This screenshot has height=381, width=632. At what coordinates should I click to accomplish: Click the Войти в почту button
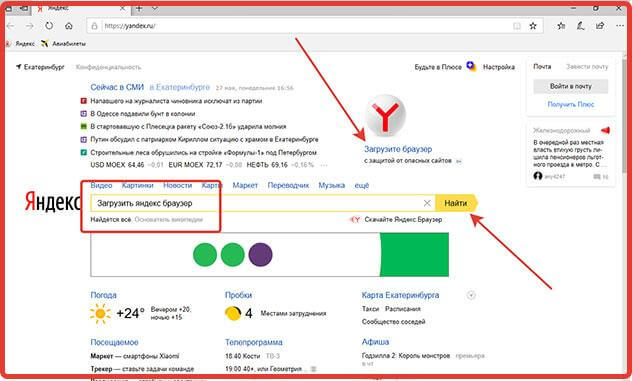click(571, 86)
